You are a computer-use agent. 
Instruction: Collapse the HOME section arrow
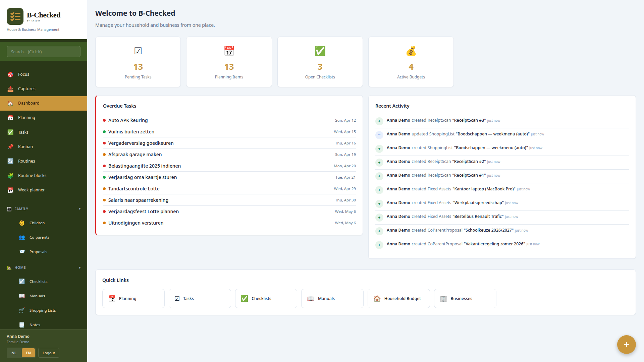coord(79,268)
